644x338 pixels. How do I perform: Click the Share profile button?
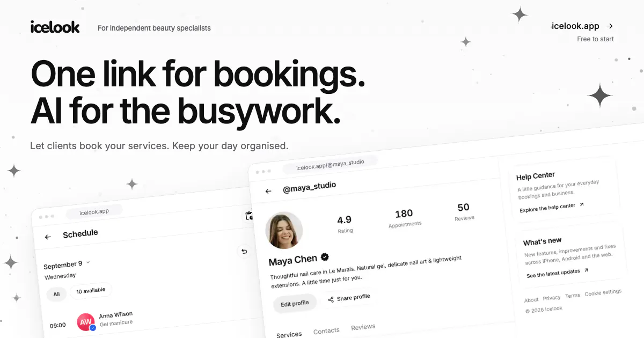coord(349,298)
